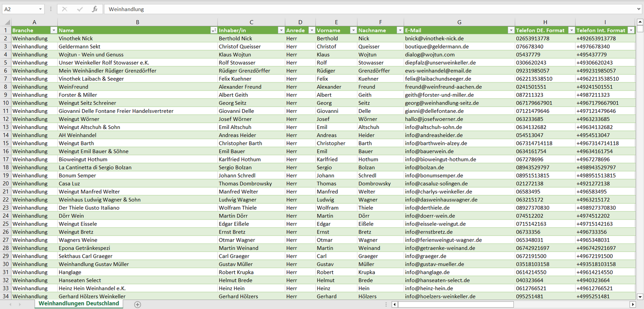Image resolution: width=644 pixels, height=309 pixels.
Task: Click the Enter checkmark icon in formula bar
Action: click(80, 9)
